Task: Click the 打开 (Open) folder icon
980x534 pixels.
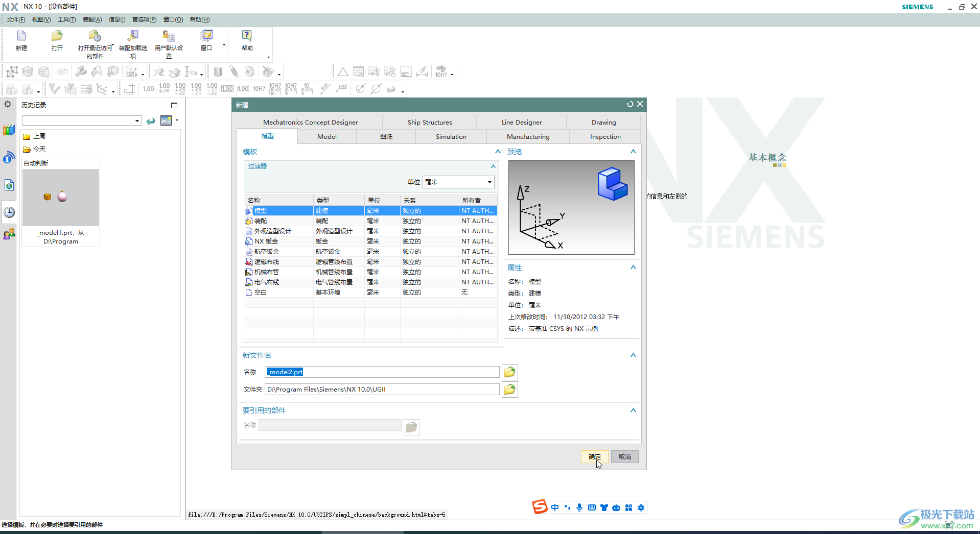Action: coord(57,36)
